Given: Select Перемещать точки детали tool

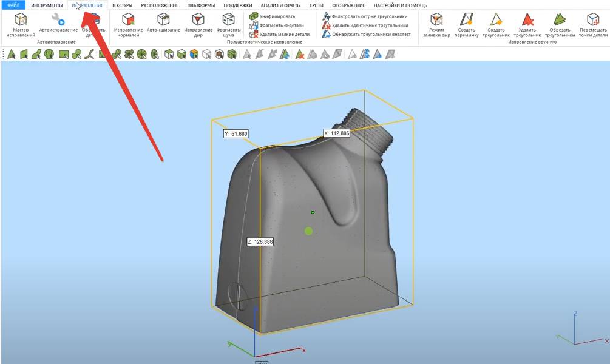Looking at the screenshot, I should pyautogui.click(x=593, y=24).
